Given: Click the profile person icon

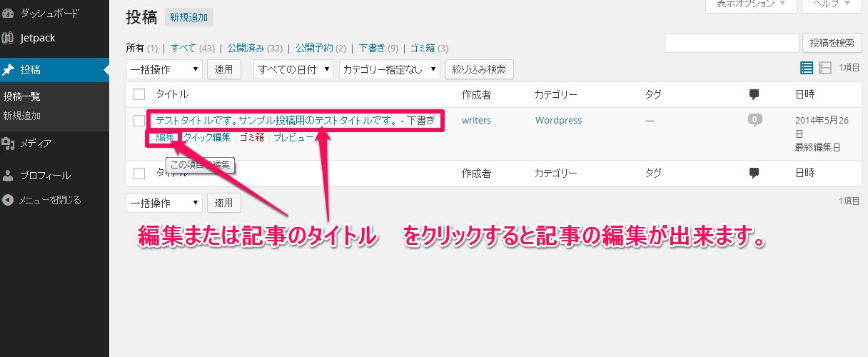Looking at the screenshot, I should click(x=9, y=175).
